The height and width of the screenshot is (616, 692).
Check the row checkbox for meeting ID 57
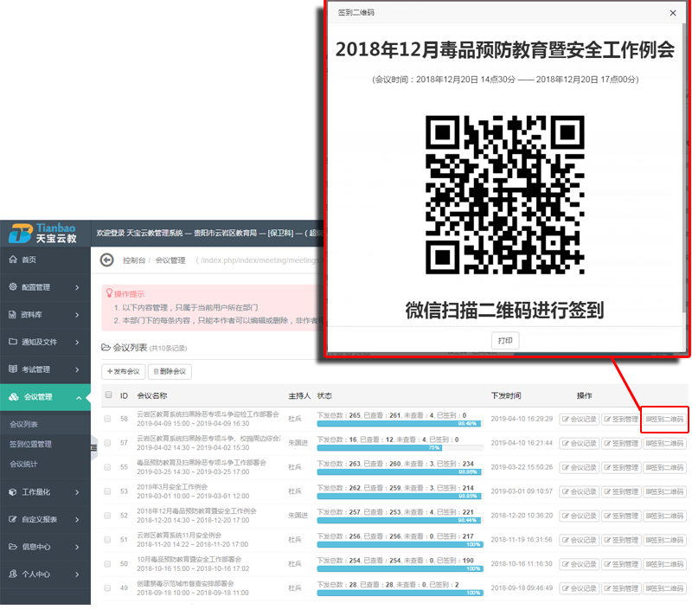[107, 443]
